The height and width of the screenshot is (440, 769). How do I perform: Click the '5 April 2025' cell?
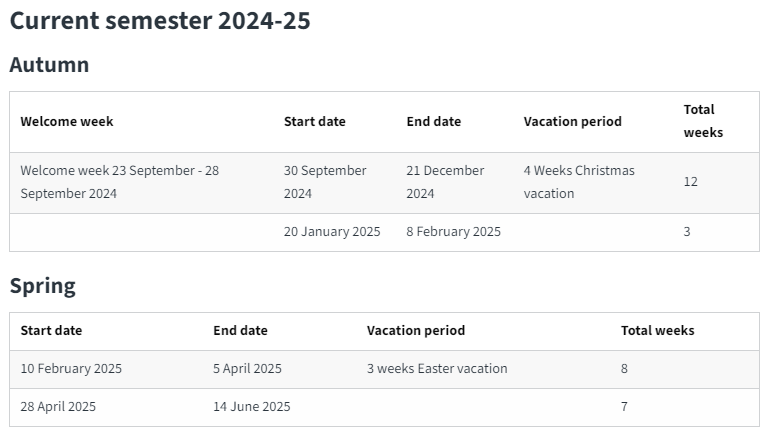(x=247, y=368)
